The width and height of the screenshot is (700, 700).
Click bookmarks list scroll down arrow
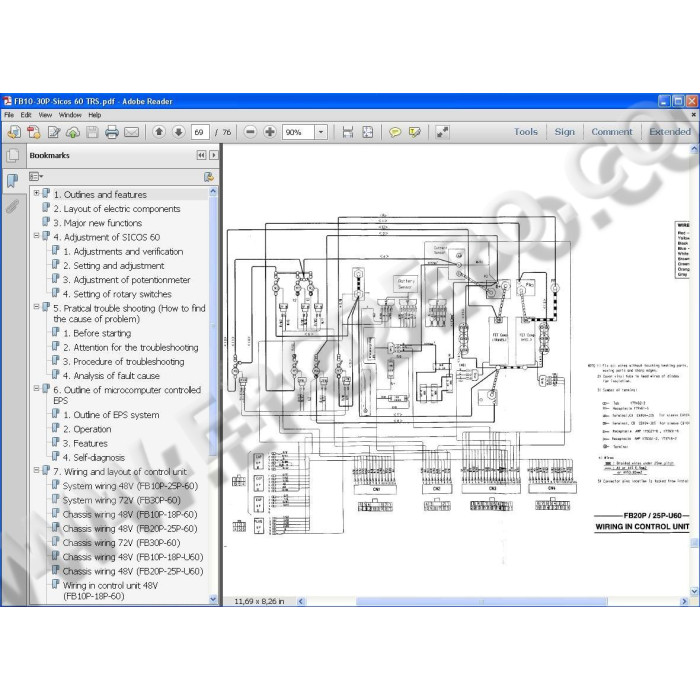pos(213,600)
